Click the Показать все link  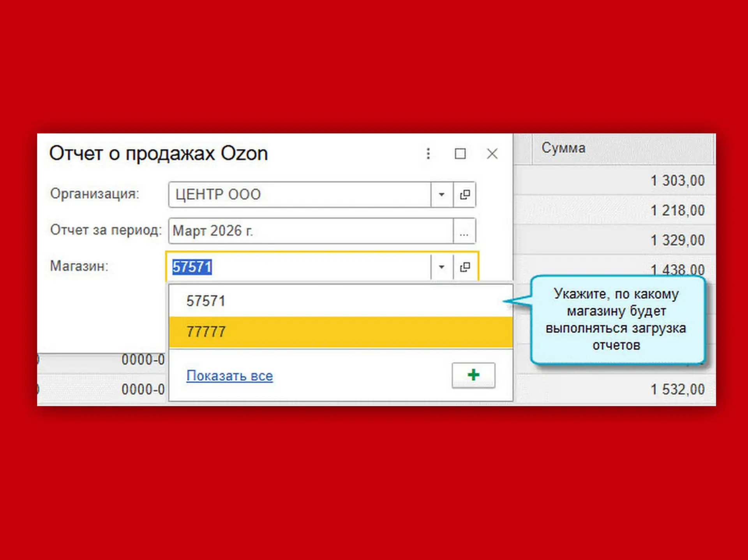coord(229,376)
